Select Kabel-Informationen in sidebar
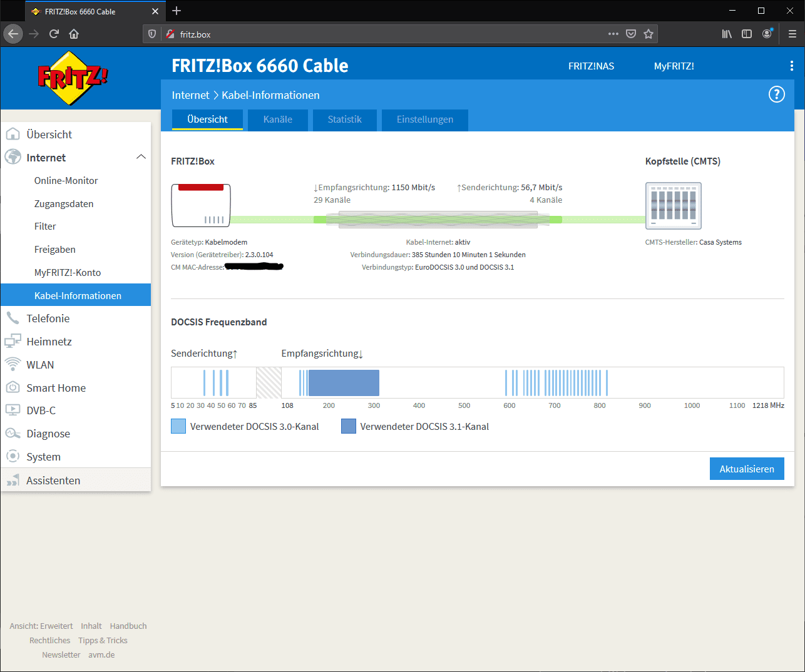 (x=76, y=295)
